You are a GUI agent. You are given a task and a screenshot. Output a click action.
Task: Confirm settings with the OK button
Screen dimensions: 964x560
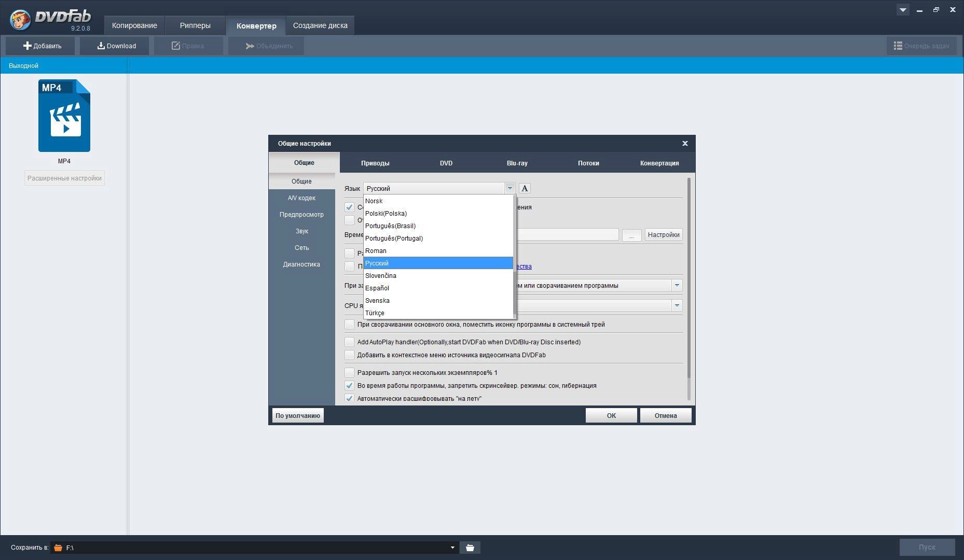[611, 415]
